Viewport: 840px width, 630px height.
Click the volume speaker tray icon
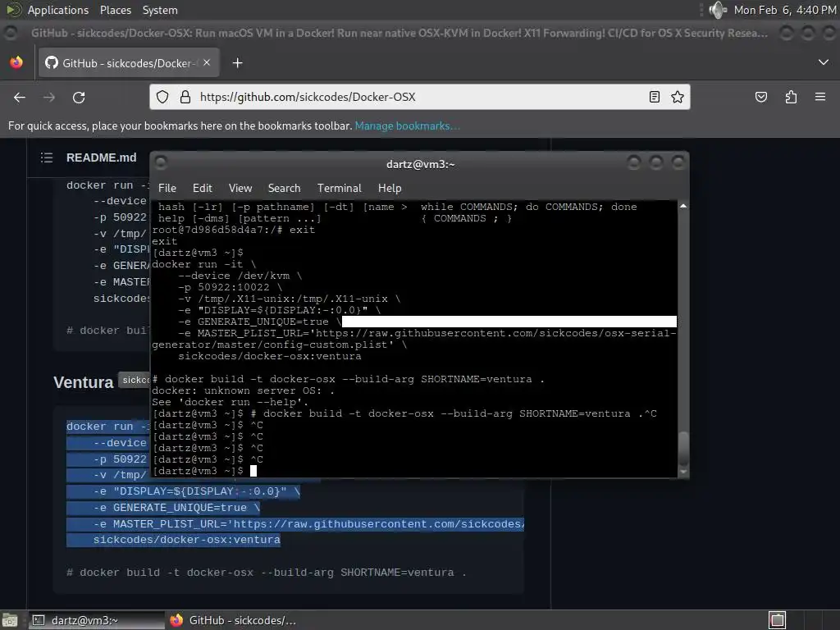[x=718, y=10]
